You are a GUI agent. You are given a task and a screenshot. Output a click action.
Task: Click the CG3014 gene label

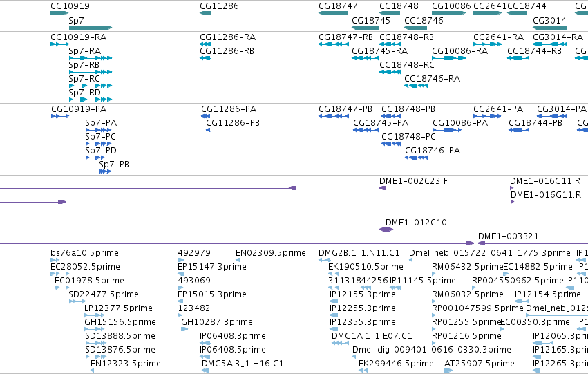(x=549, y=21)
